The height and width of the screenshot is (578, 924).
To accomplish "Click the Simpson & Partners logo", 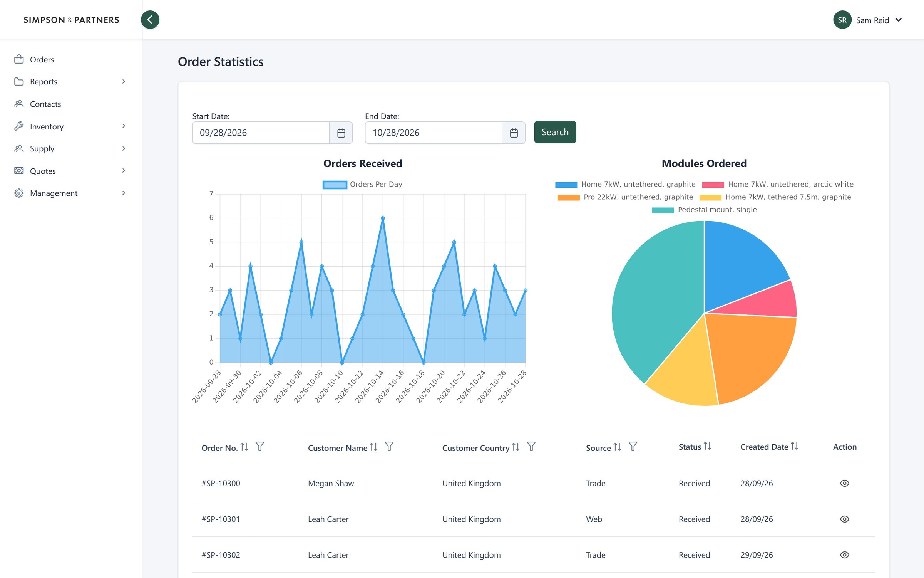I will click(x=71, y=20).
